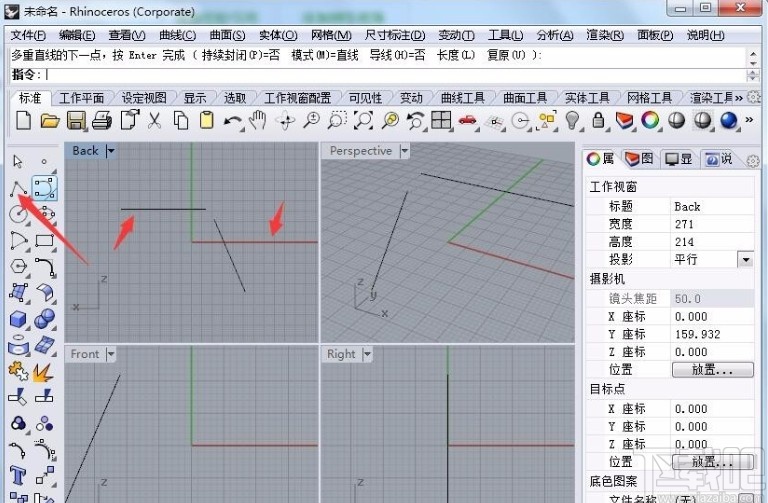Expand more toolbar icons chevron
Screen dimensions: 768x503
(749, 120)
